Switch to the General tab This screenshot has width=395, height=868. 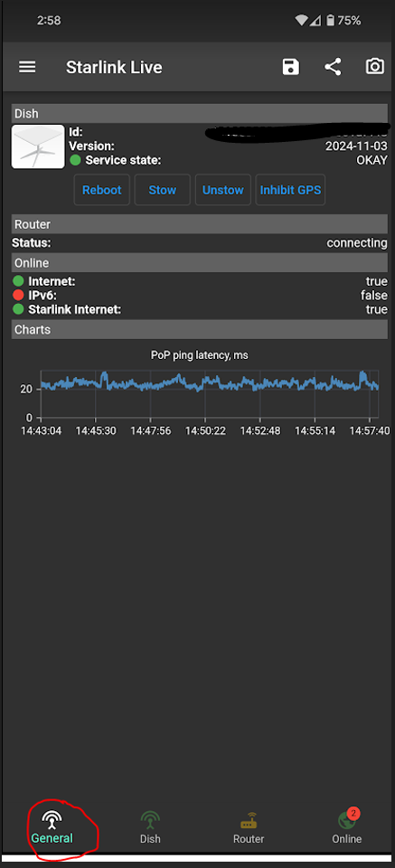point(52,828)
